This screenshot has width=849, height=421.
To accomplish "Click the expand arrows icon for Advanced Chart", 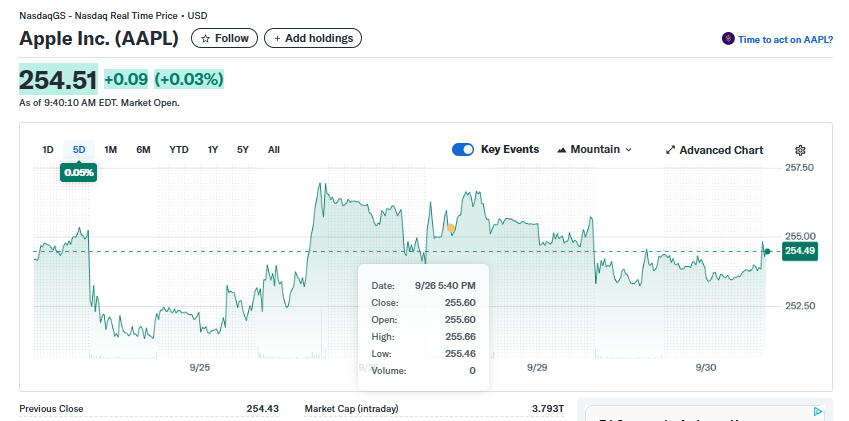I will [x=670, y=150].
